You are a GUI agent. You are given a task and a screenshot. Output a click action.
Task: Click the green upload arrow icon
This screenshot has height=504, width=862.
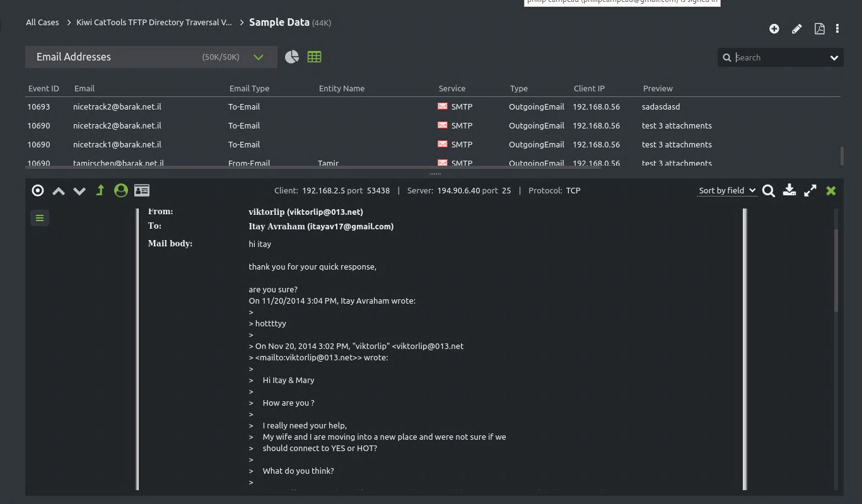[x=100, y=190]
